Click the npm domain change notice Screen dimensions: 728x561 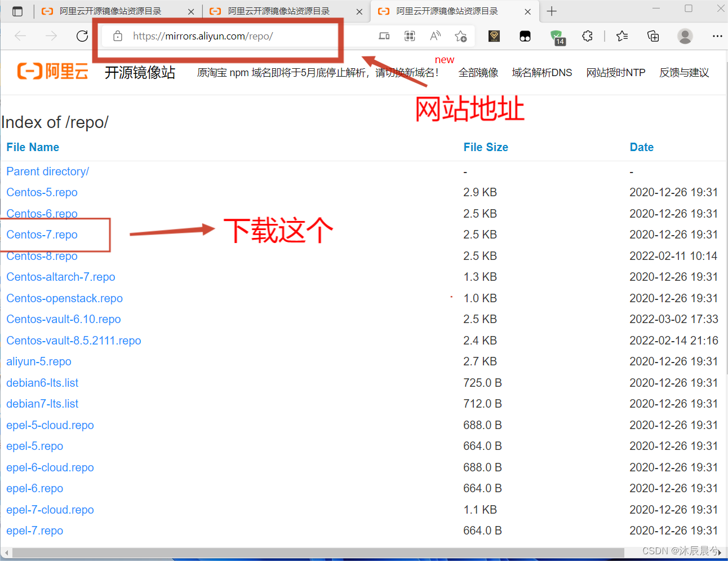coord(318,73)
